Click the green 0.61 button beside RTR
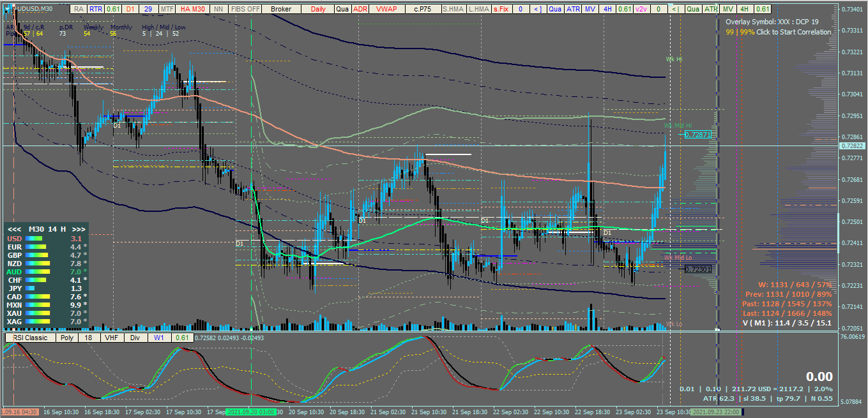868x418 pixels. pyautogui.click(x=113, y=9)
